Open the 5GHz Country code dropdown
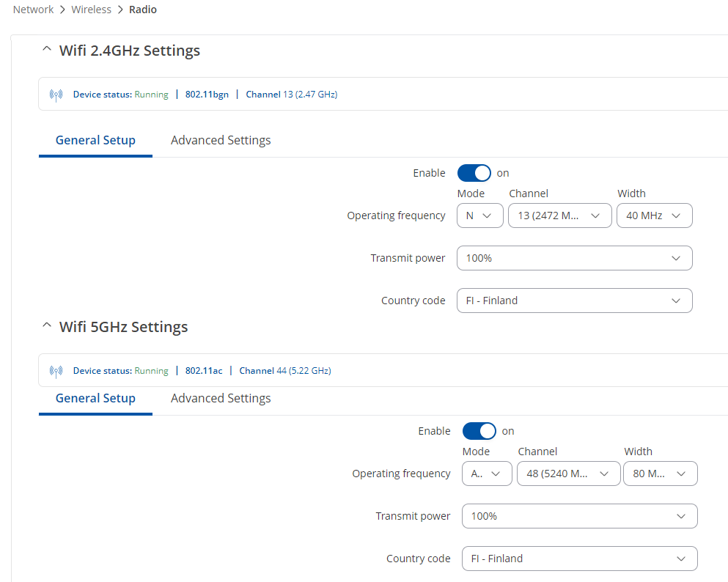728x582 pixels. [580, 559]
